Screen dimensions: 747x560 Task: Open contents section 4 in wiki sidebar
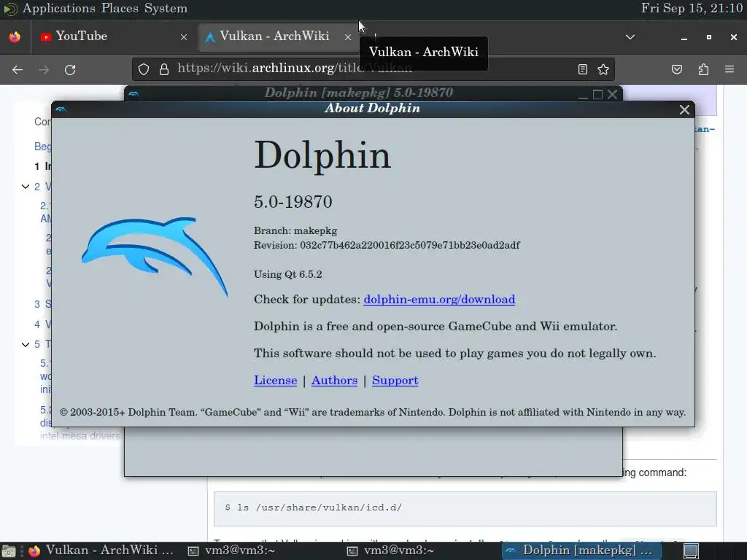[x=42, y=324]
